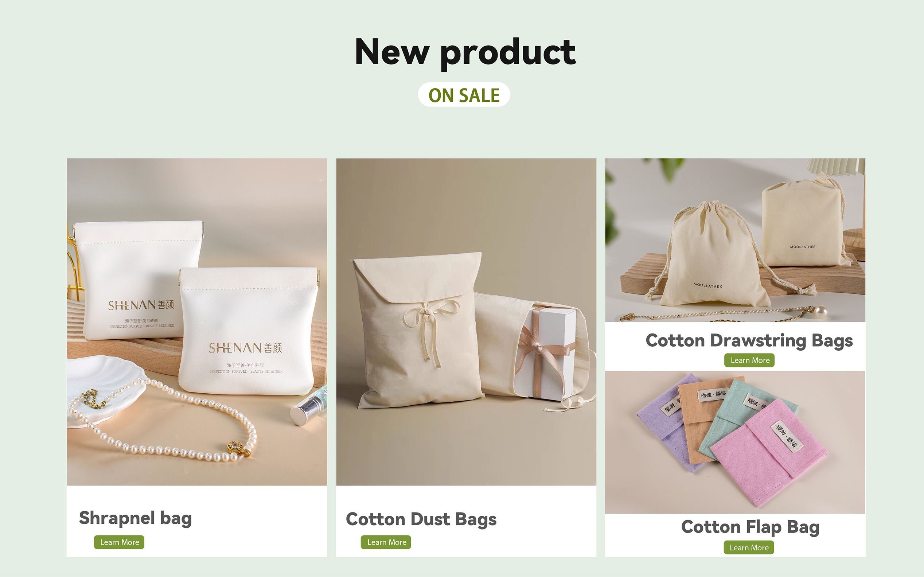924x577 pixels.
Task: Click the Shrapnel bag title
Action: [136, 518]
